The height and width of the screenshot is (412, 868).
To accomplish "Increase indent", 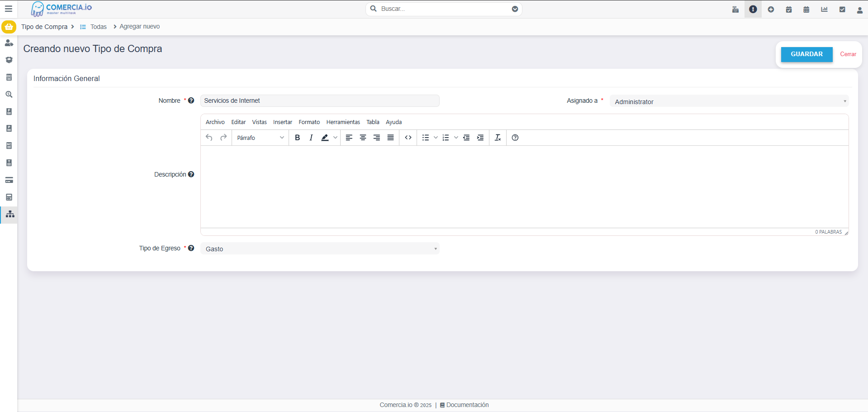I will [x=480, y=138].
